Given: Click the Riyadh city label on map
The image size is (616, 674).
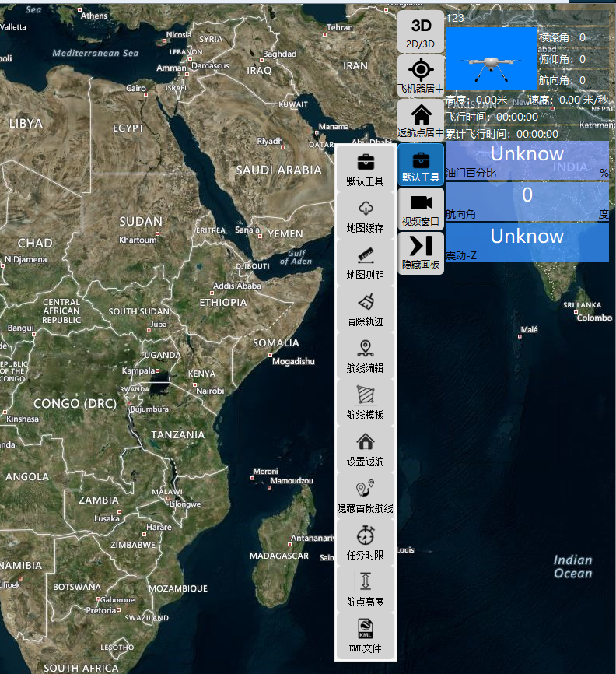Looking at the screenshot, I should [x=270, y=141].
